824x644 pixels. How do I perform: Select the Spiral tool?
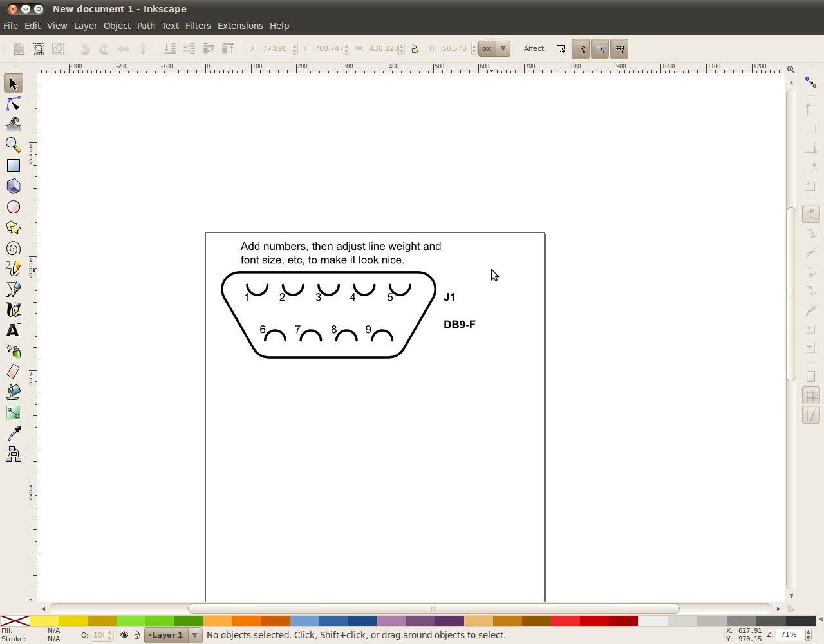12,249
